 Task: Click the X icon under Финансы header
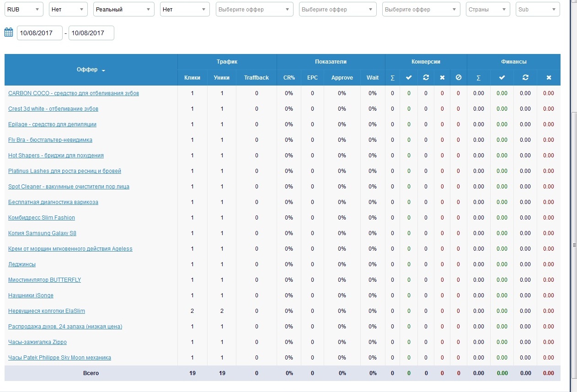549,78
